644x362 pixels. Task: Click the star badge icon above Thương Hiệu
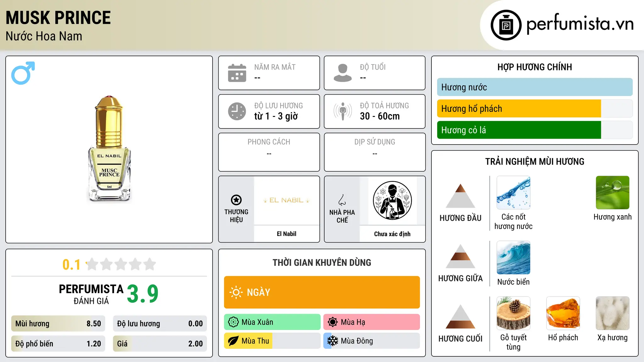(x=236, y=200)
